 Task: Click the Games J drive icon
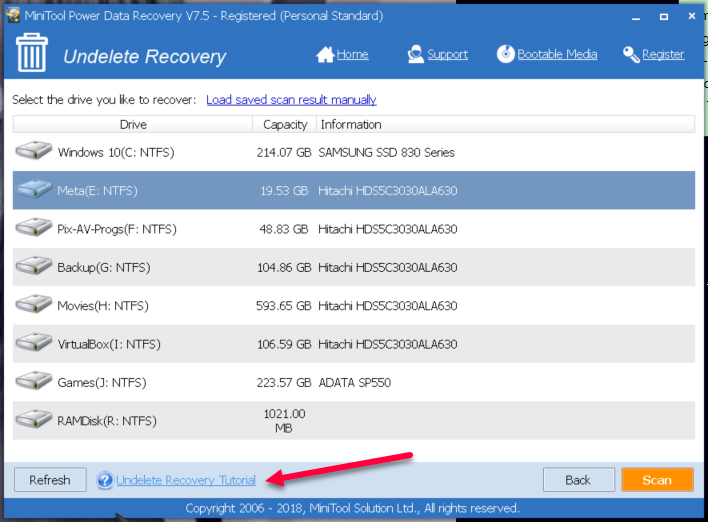34,381
